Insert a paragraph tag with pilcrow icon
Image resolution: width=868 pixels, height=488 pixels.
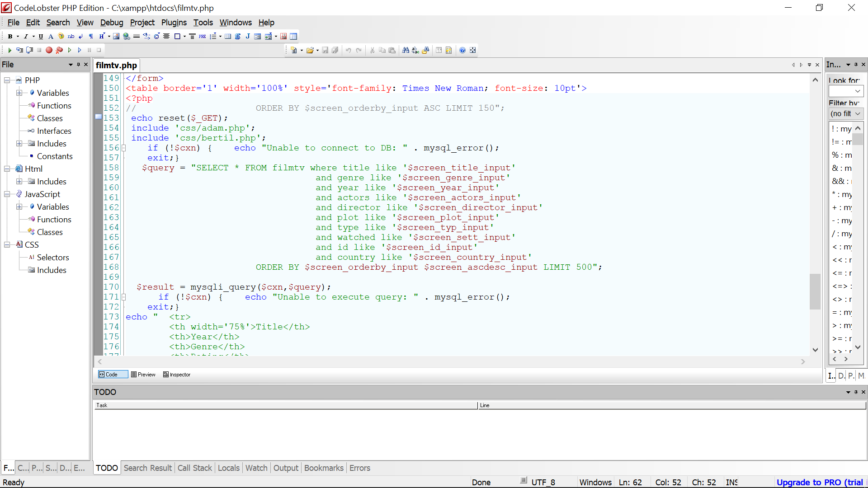click(91, 37)
